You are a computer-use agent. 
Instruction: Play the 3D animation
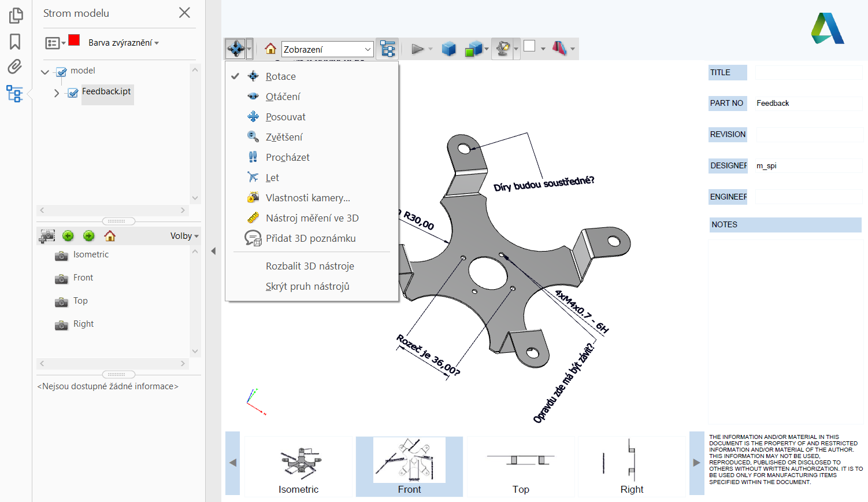(x=417, y=49)
